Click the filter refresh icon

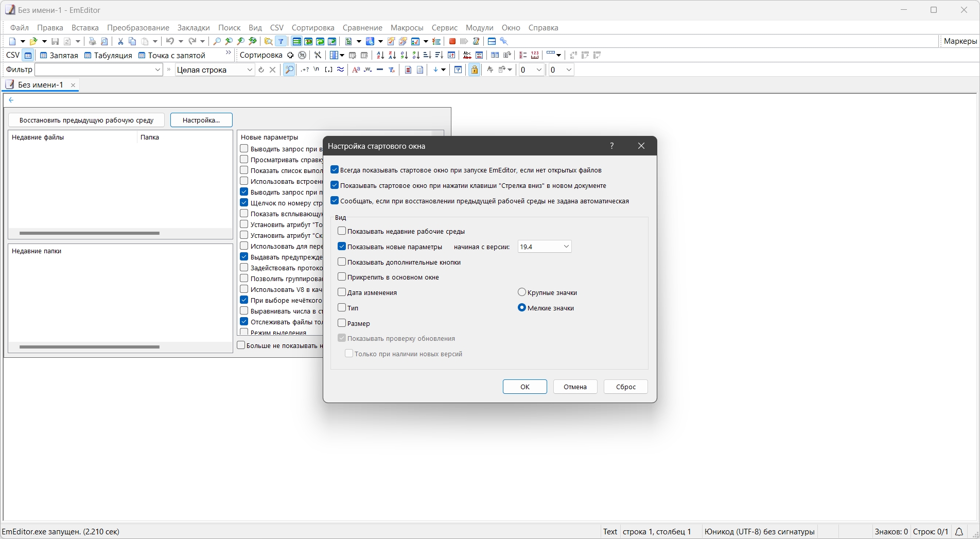coord(261,69)
